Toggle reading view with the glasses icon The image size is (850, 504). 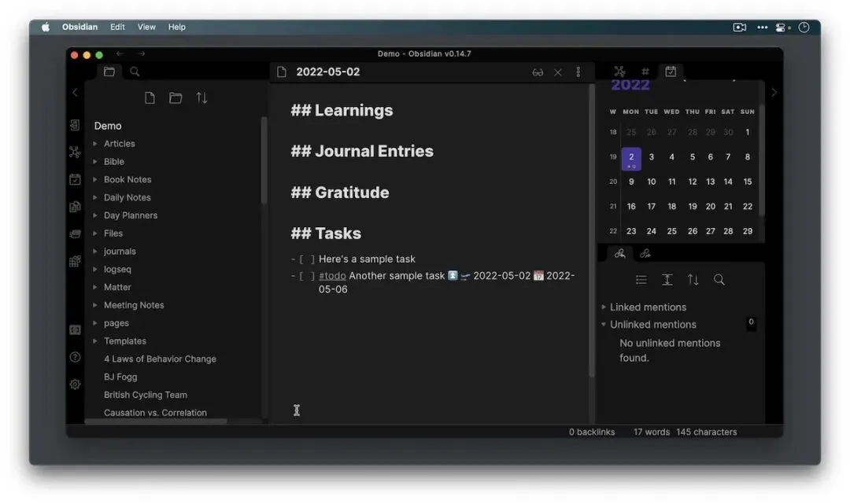[x=538, y=72]
